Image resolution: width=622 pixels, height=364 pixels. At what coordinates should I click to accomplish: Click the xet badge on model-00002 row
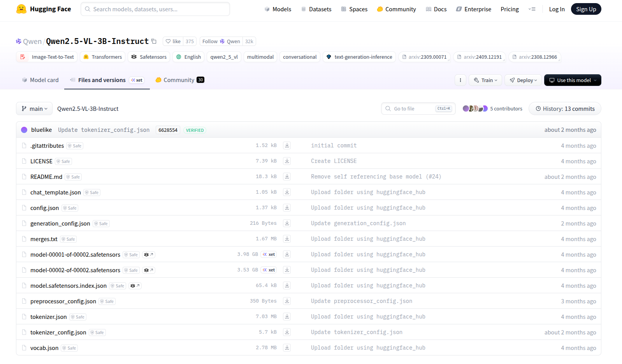pos(269,270)
